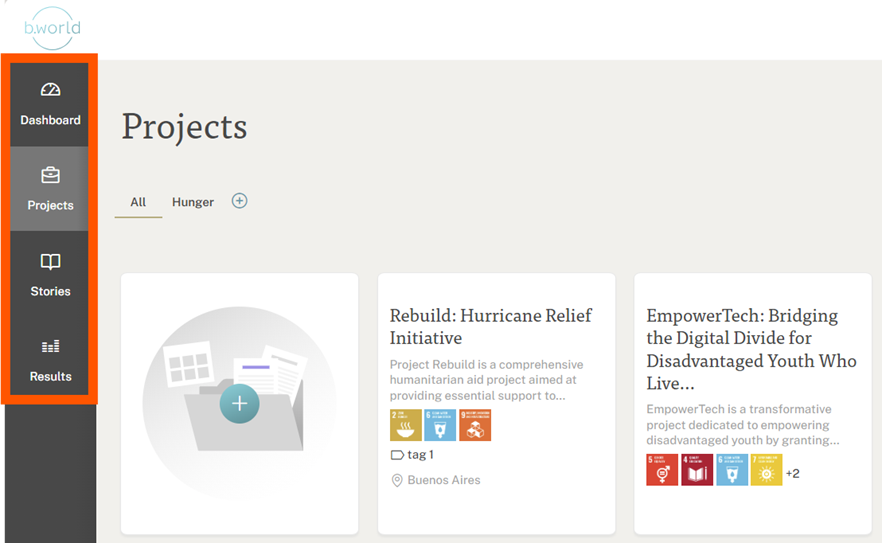The width and height of the screenshot is (882, 543).
Task: Click the Quality Education SDG 4 icon
Action: pos(697,470)
